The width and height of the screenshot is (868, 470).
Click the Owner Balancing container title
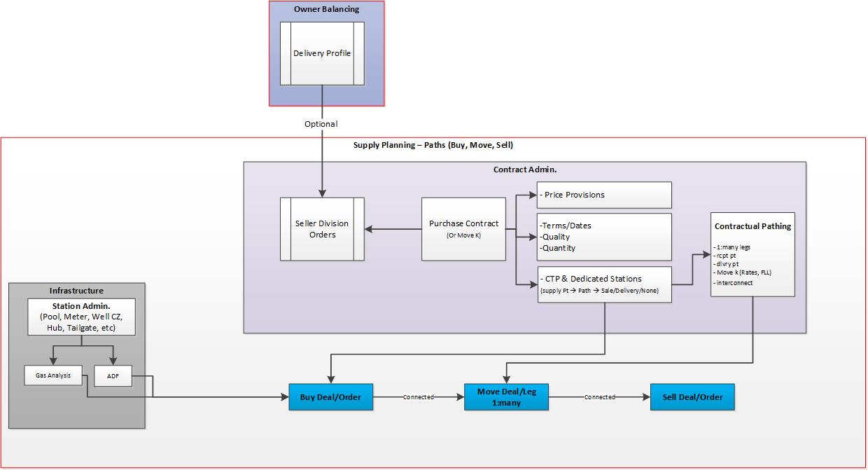327,9
